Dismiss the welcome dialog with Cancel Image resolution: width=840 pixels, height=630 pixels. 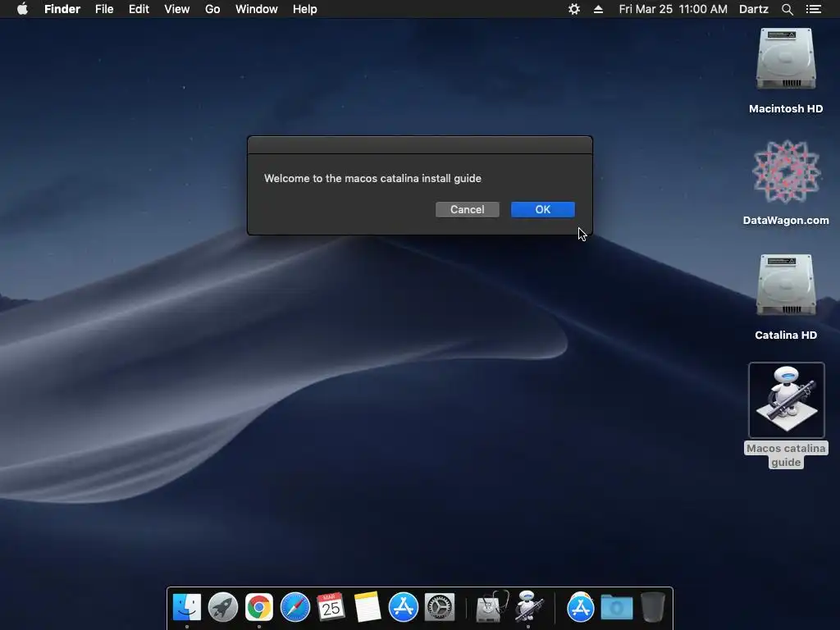(x=467, y=209)
